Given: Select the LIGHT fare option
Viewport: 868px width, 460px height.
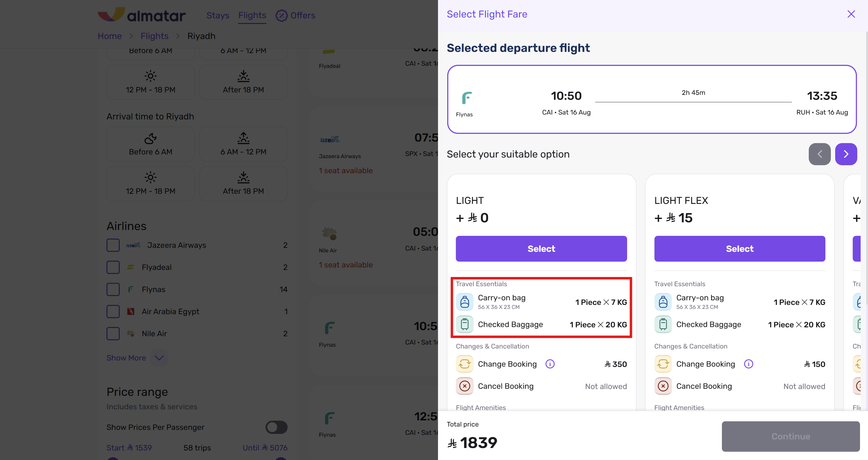Looking at the screenshot, I should coord(541,249).
